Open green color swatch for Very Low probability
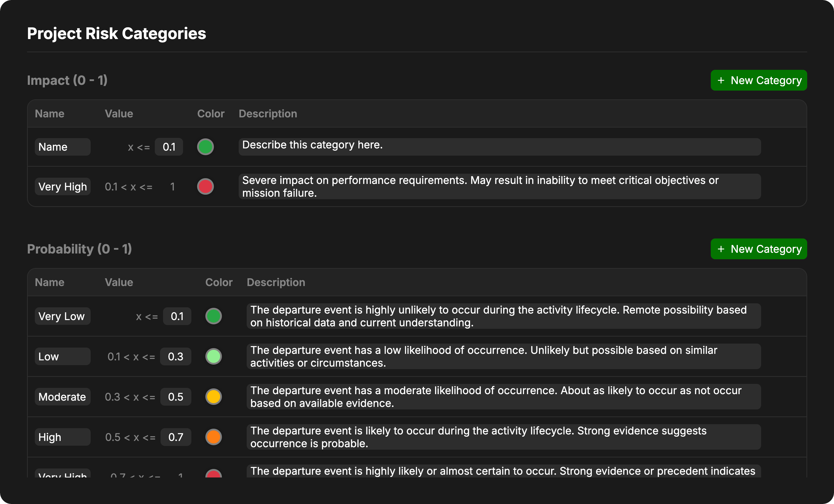The height and width of the screenshot is (504, 834). (214, 316)
